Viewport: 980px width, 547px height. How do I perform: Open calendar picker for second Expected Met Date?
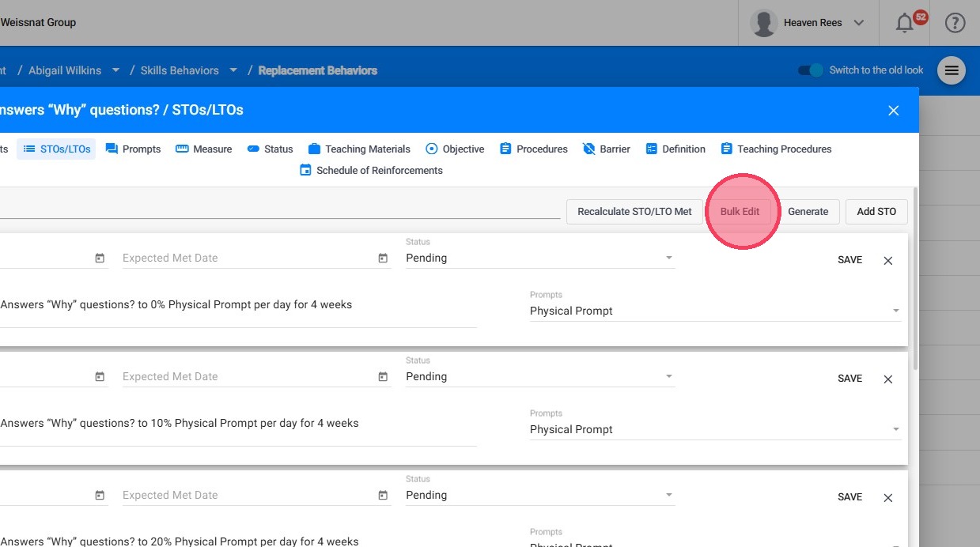pyautogui.click(x=383, y=377)
